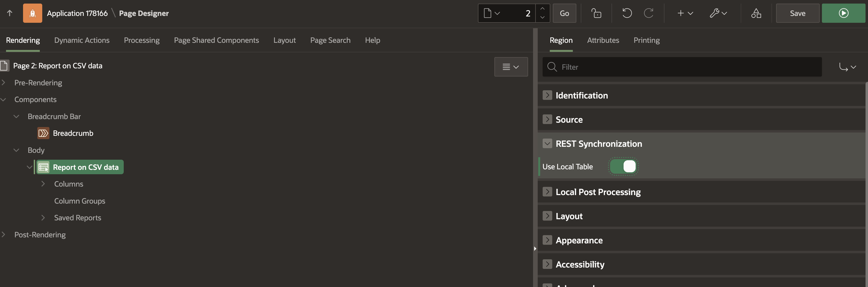
Task: Click the property Filter search field
Action: pyautogui.click(x=687, y=67)
